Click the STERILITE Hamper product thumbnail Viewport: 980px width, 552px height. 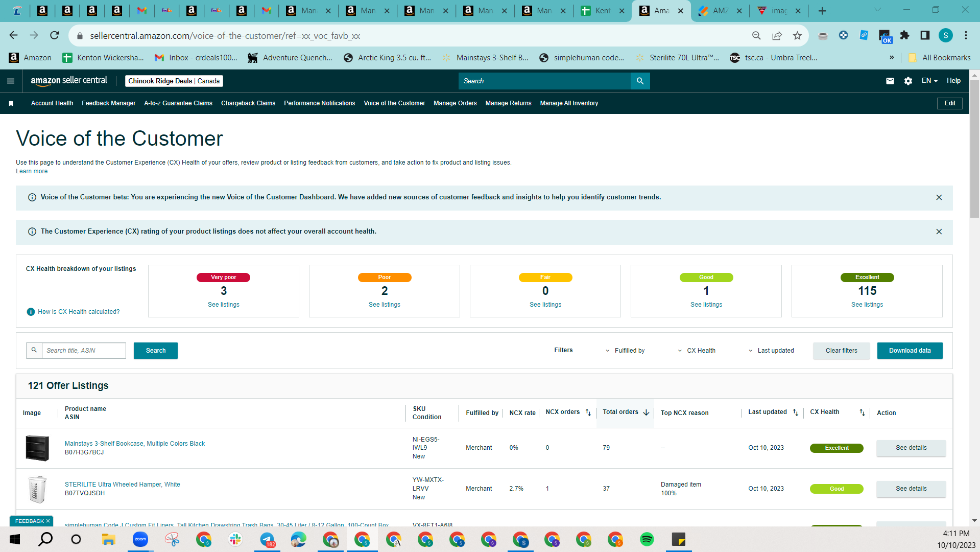coord(37,489)
